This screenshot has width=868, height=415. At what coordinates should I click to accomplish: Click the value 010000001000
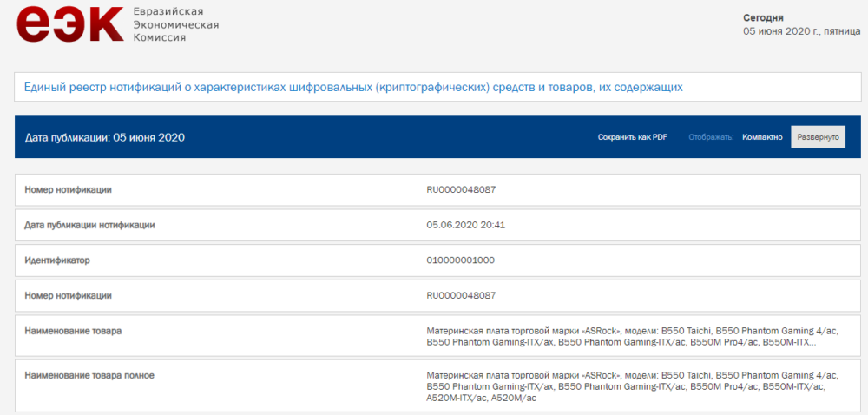click(x=461, y=260)
